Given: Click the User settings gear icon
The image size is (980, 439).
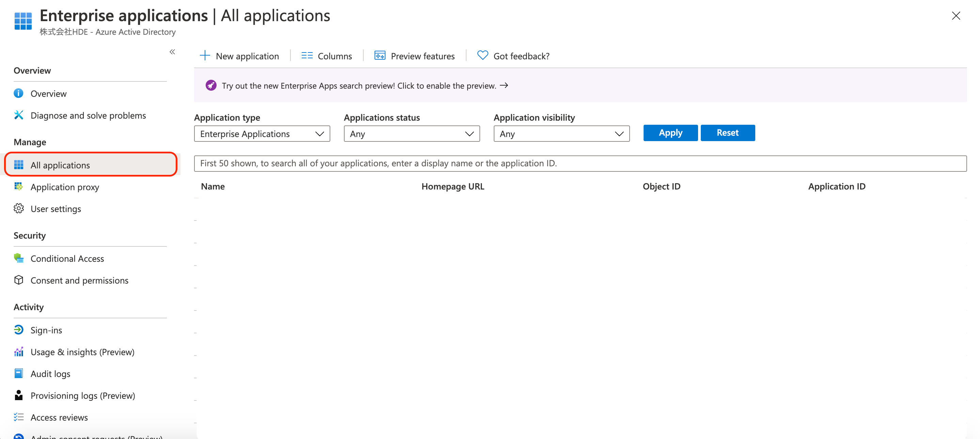Looking at the screenshot, I should [19, 209].
